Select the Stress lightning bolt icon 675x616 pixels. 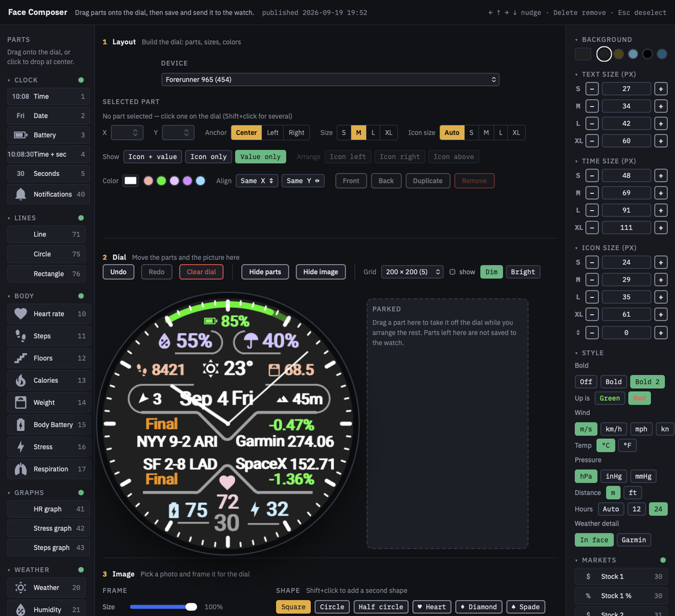20,447
